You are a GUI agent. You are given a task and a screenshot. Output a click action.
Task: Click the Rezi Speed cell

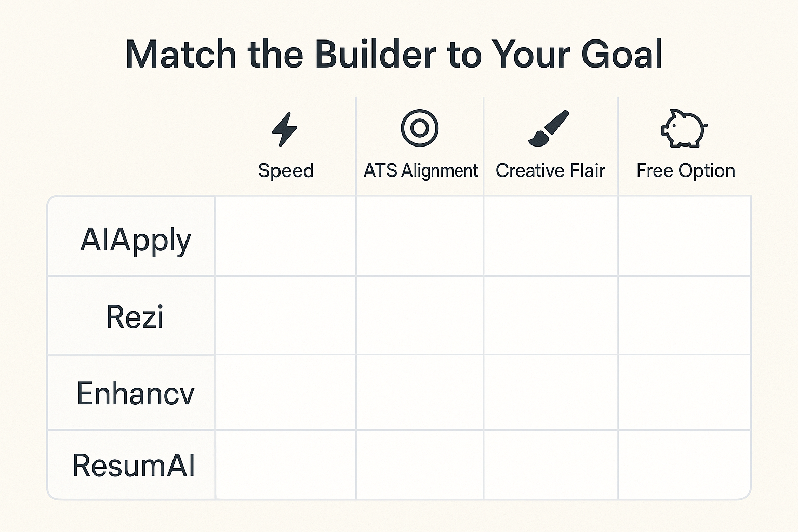(286, 315)
